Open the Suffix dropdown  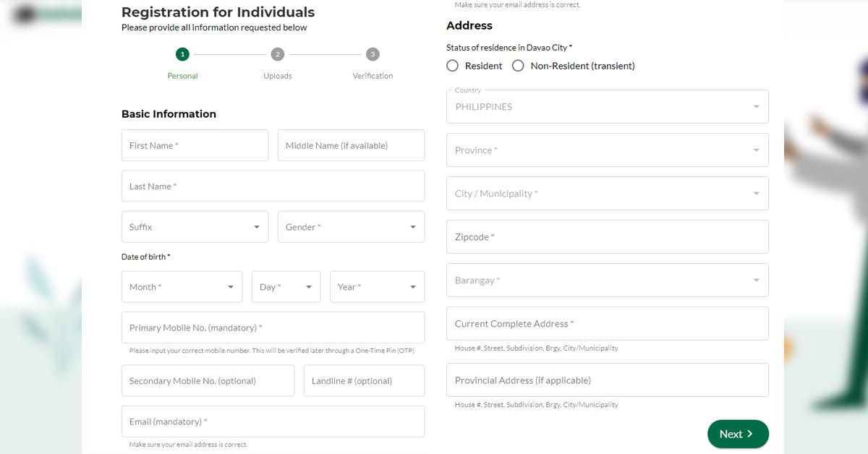pyautogui.click(x=195, y=227)
